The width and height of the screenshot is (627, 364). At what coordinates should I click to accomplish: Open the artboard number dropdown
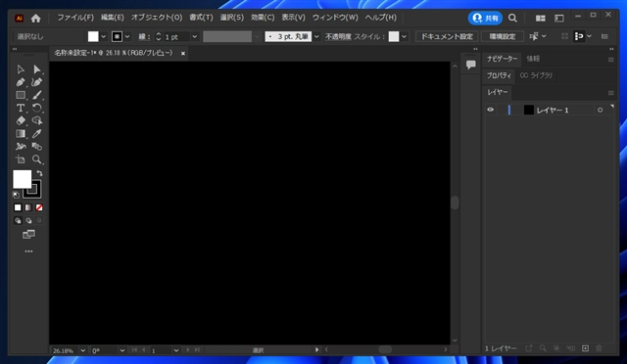176,350
